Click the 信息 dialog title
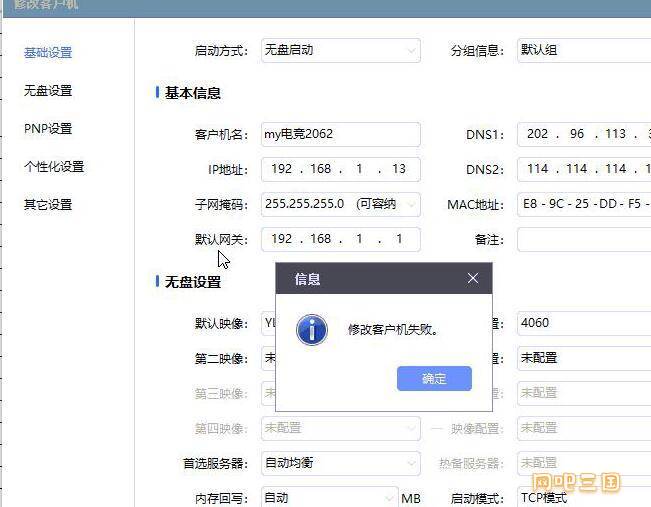The height and width of the screenshot is (507, 651). point(307,279)
